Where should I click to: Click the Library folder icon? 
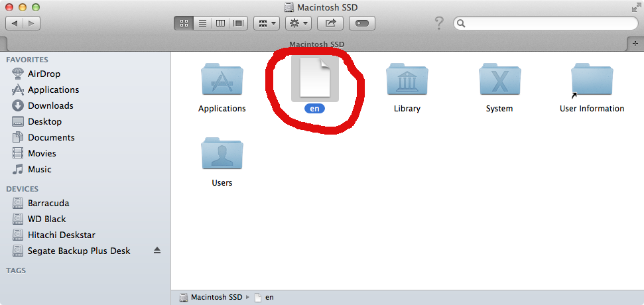pyautogui.click(x=407, y=79)
